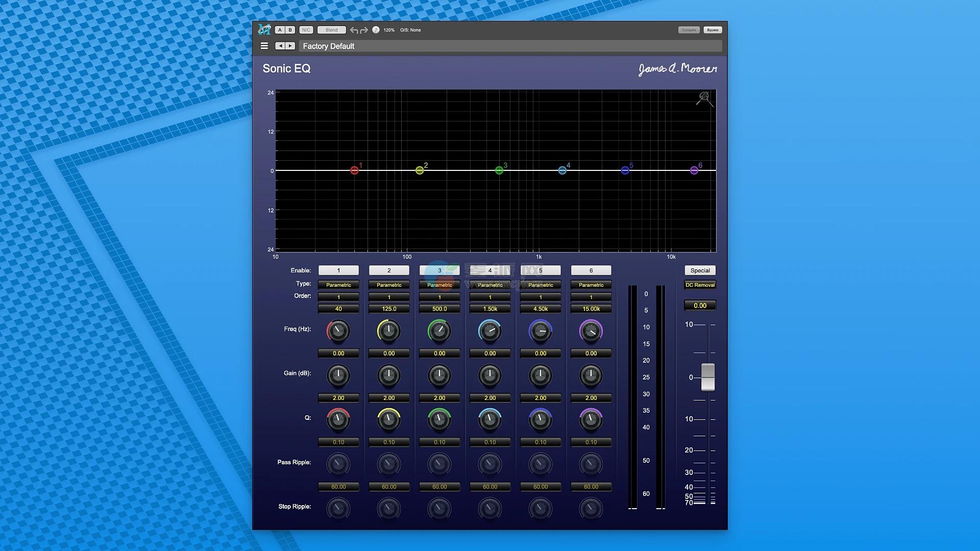Click the analyzer icon in graph corner
Screen dimensions: 980x551
pos(704,98)
